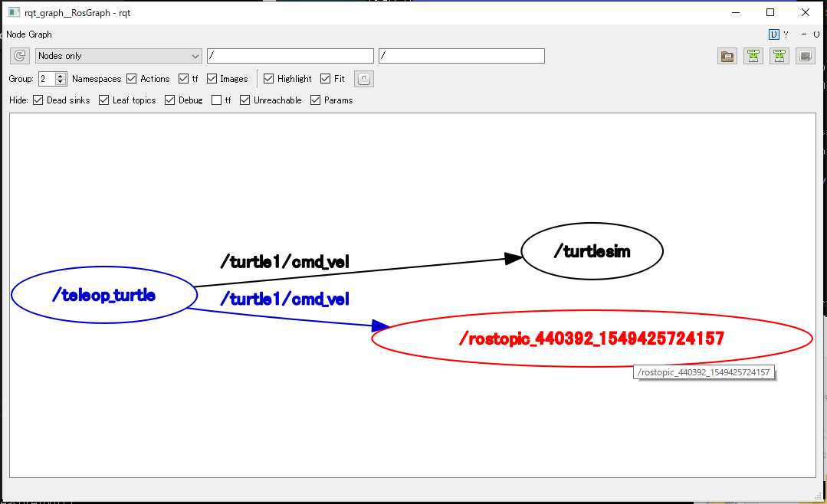Open plugin help with '?' button

(x=786, y=34)
